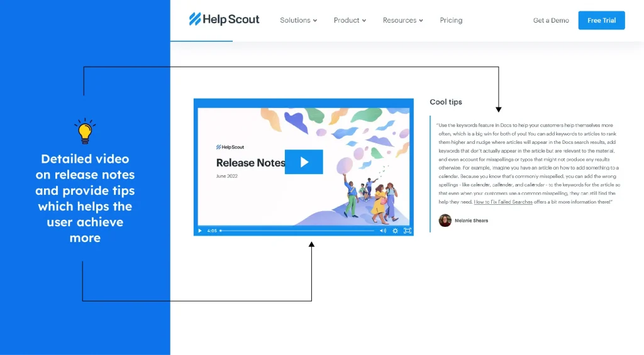Click the June 2022 date text
Image resolution: width=644 pixels, height=355 pixels.
pyautogui.click(x=226, y=176)
